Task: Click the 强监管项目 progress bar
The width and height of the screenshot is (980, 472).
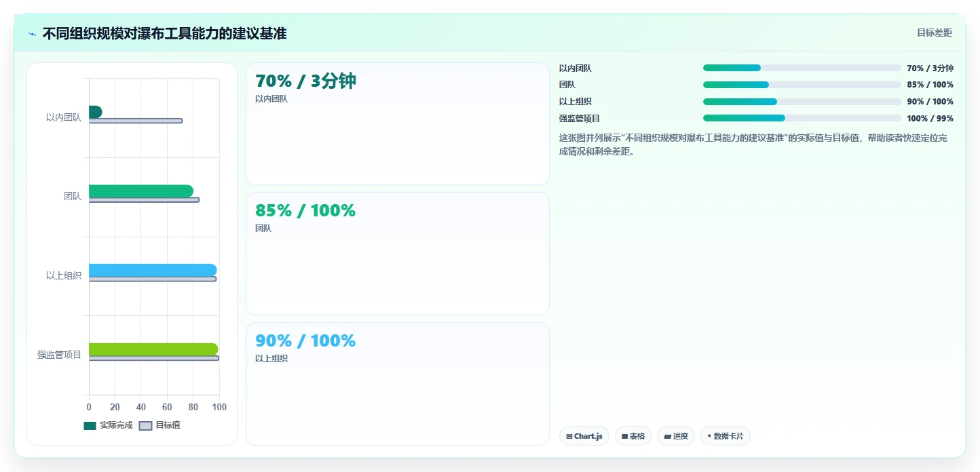Action: click(x=802, y=118)
